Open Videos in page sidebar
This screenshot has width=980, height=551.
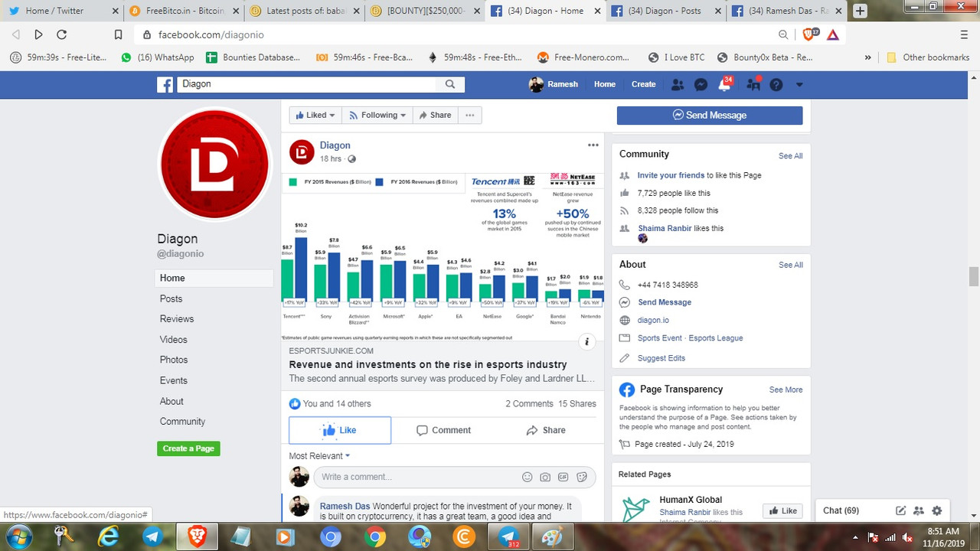pos(174,340)
